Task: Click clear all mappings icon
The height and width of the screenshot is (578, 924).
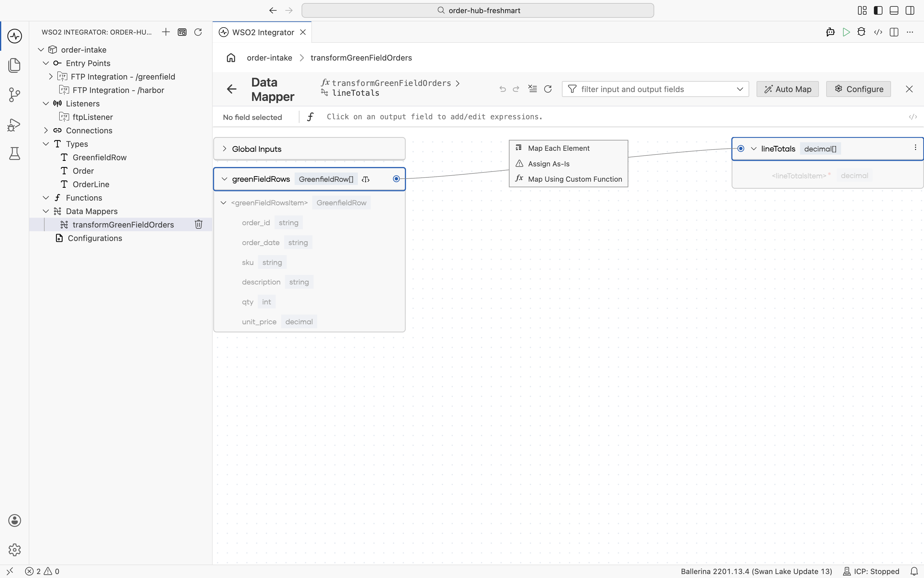Action: [x=533, y=89]
